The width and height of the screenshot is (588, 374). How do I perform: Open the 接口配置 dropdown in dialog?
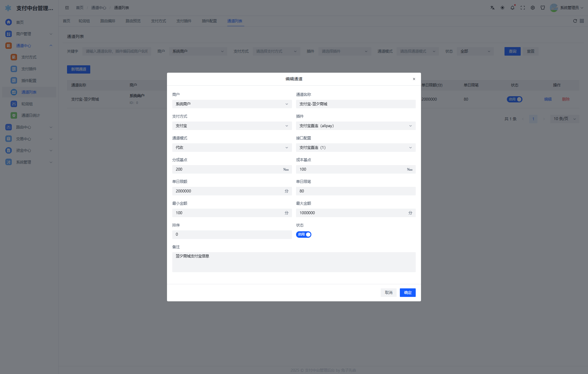coord(355,147)
